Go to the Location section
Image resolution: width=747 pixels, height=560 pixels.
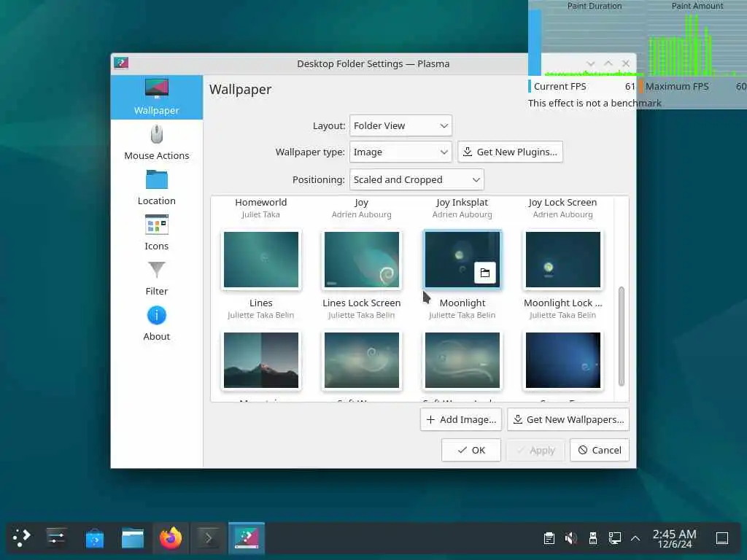coord(156,188)
